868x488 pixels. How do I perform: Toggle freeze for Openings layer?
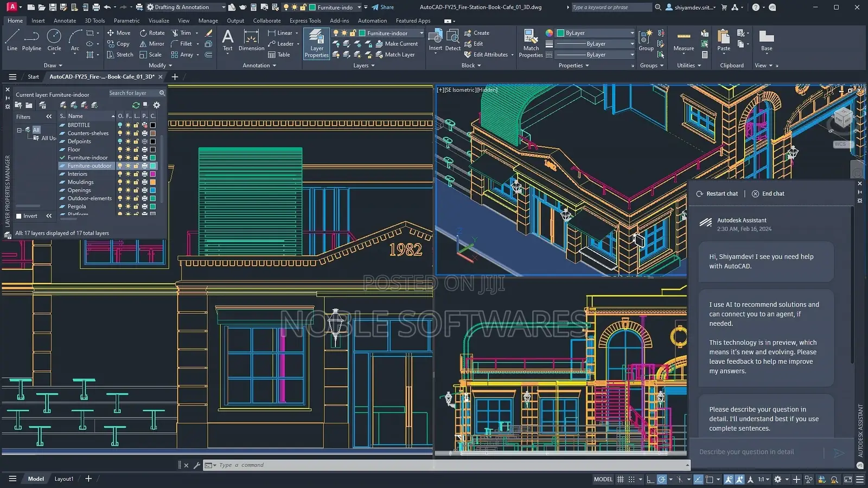128,190
